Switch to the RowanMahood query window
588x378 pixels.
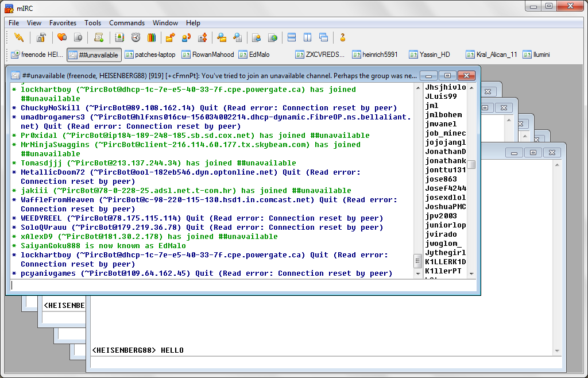tap(208, 55)
